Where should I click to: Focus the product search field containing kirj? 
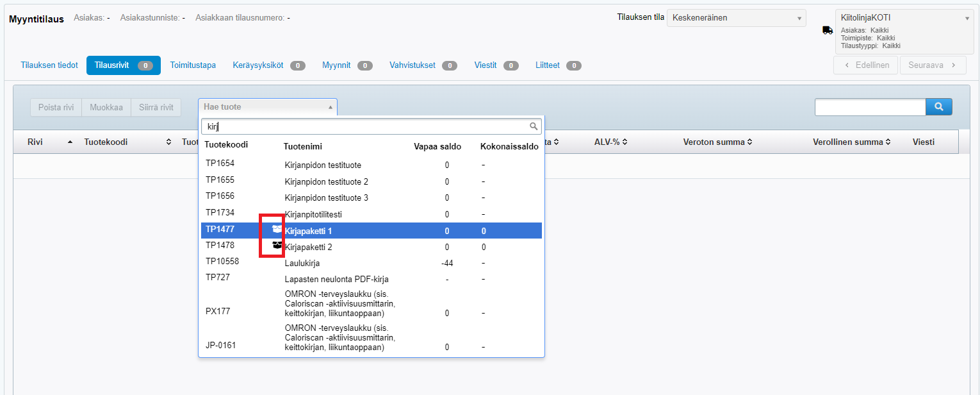click(x=365, y=126)
